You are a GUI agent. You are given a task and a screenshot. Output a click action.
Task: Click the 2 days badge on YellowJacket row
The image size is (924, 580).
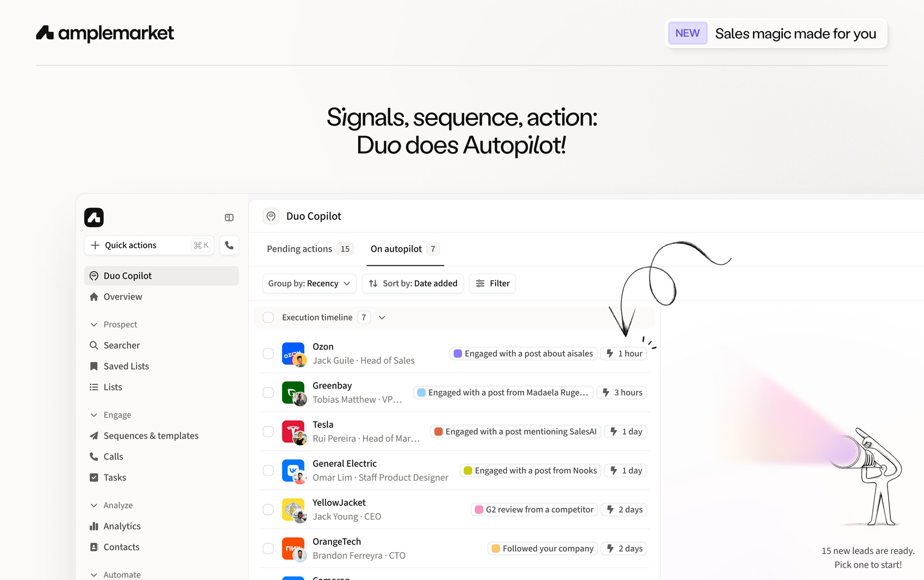coord(625,510)
